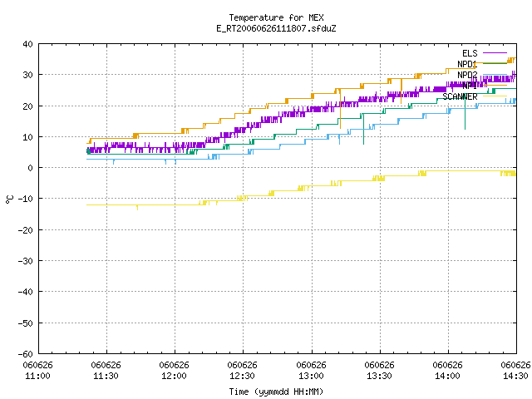Click the blue NPD2 legend line sample
This screenshot has height=399, width=532.
click(495, 75)
